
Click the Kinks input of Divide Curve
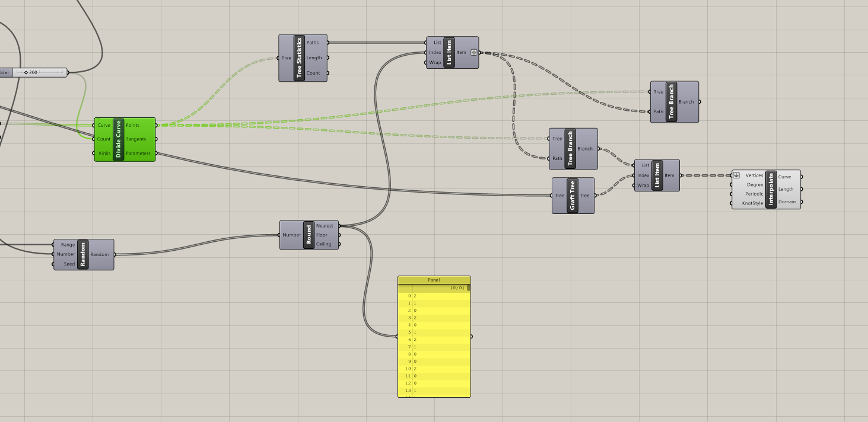[x=104, y=154]
